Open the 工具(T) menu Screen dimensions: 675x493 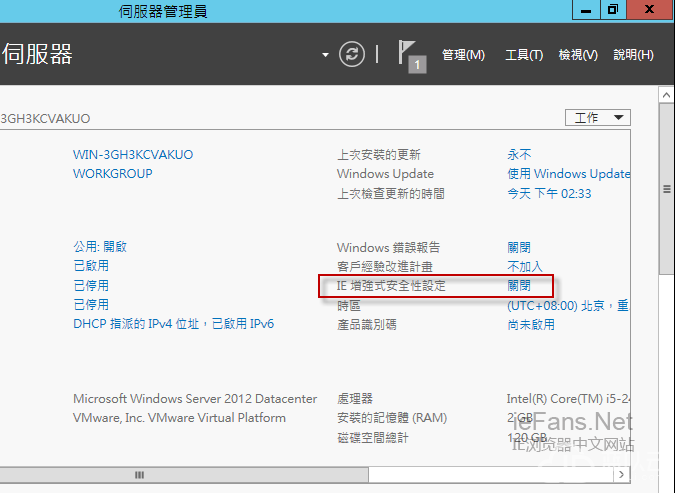pyautogui.click(x=524, y=55)
